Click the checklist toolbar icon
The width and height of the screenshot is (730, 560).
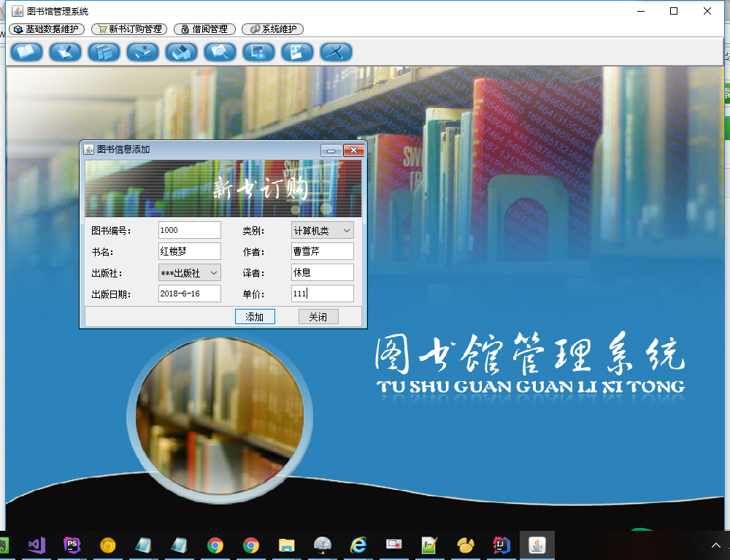click(x=297, y=52)
